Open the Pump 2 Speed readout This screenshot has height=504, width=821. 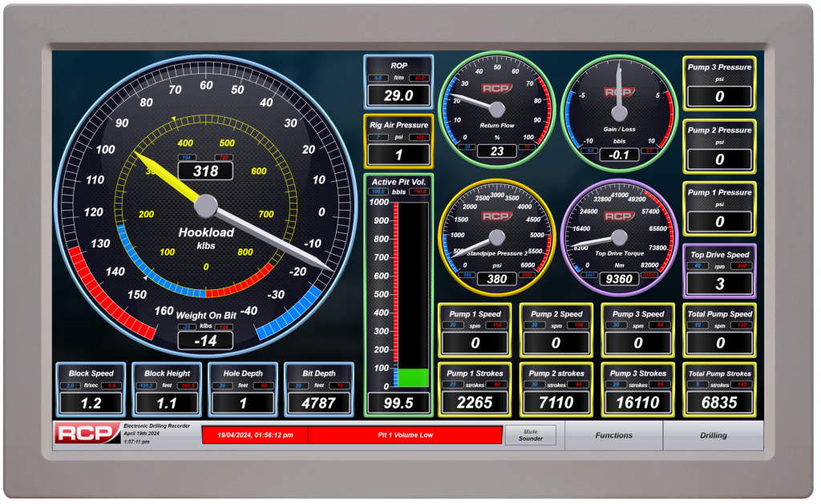point(556,330)
